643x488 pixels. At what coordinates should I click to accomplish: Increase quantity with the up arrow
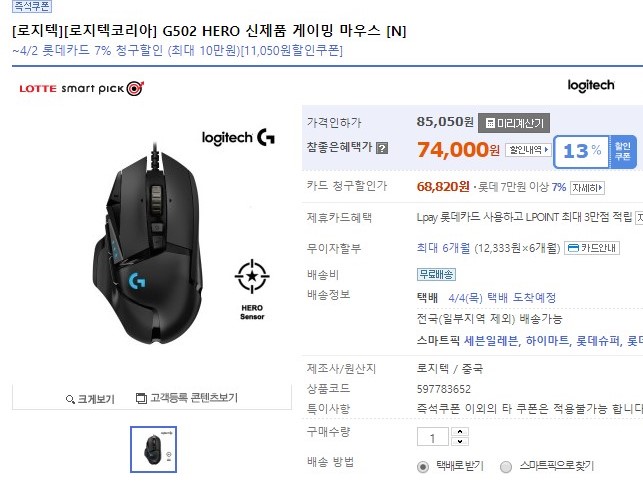click(x=460, y=432)
